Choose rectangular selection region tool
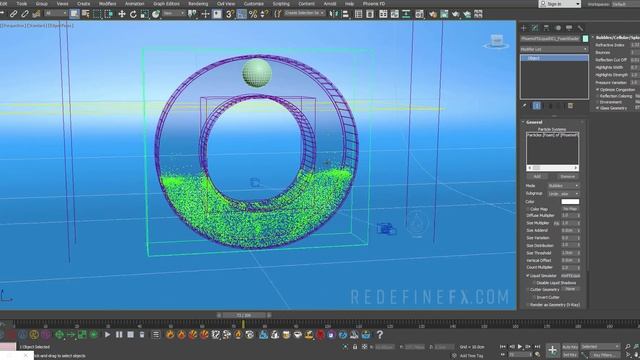This screenshot has width=640, height=360. point(97,14)
